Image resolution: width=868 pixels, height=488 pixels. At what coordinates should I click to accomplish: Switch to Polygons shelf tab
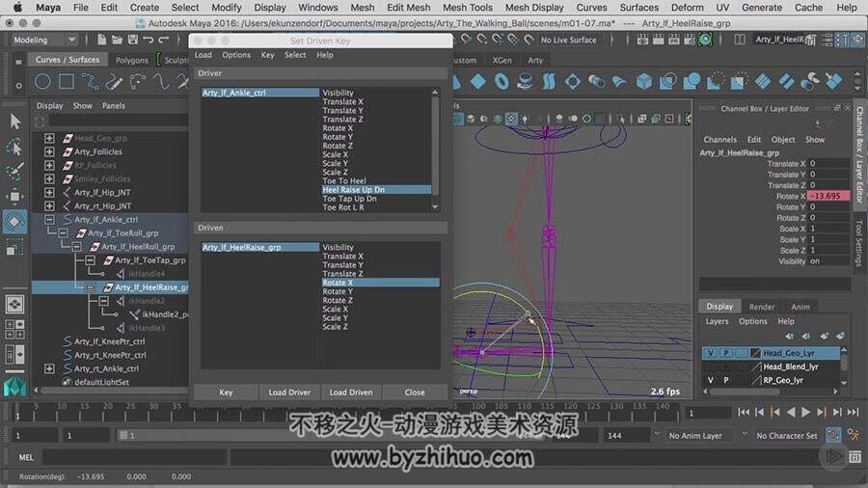pyautogui.click(x=132, y=60)
